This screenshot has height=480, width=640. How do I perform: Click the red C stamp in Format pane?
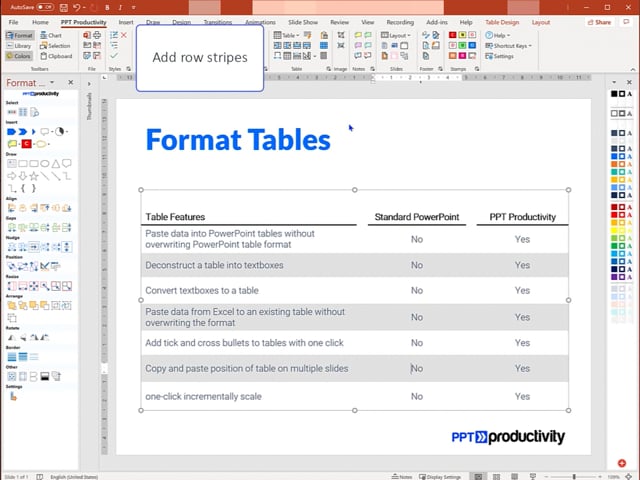click(27, 144)
